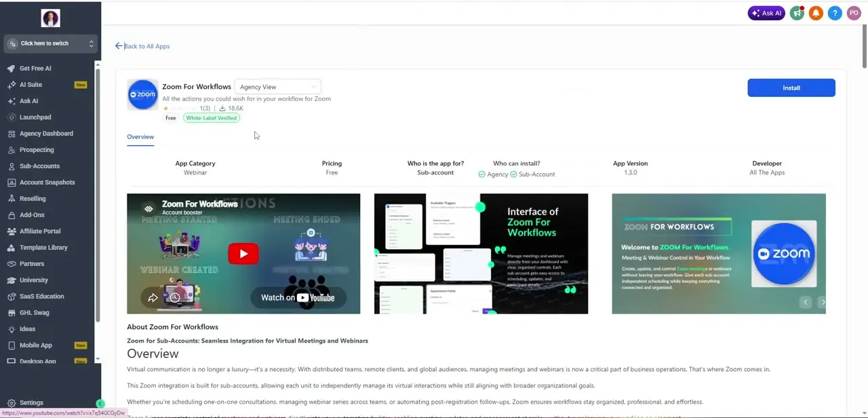The image size is (868, 418).
Task: Click the Reselling icon in sidebar
Action: [x=12, y=199]
